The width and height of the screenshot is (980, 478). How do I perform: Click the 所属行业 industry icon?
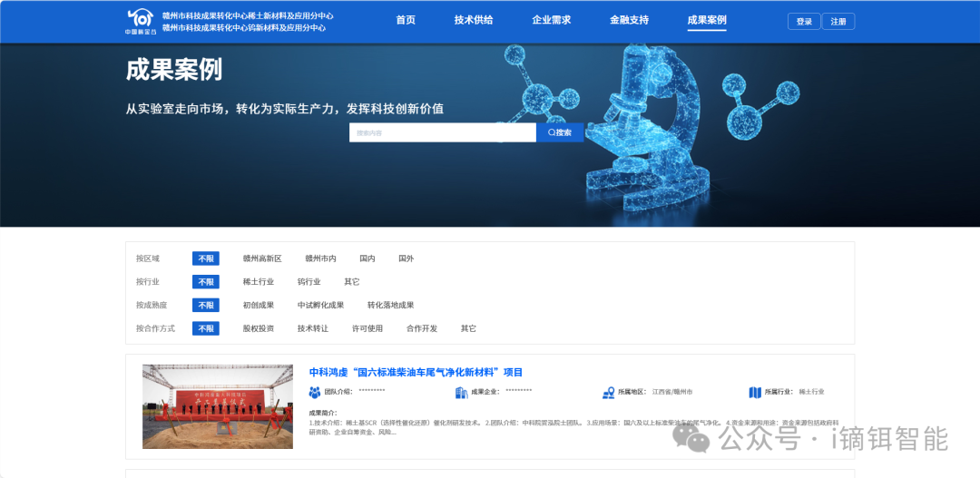(x=755, y=393)
